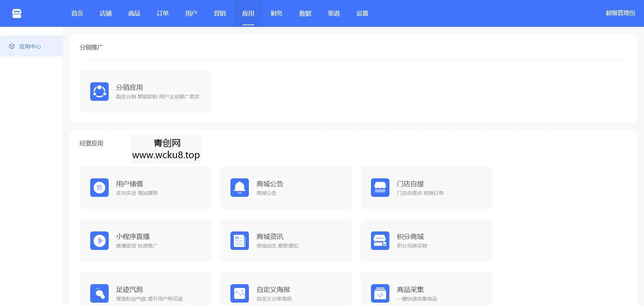
Task: Click the 商城资讯 document icon
Action: click(239, 241)
